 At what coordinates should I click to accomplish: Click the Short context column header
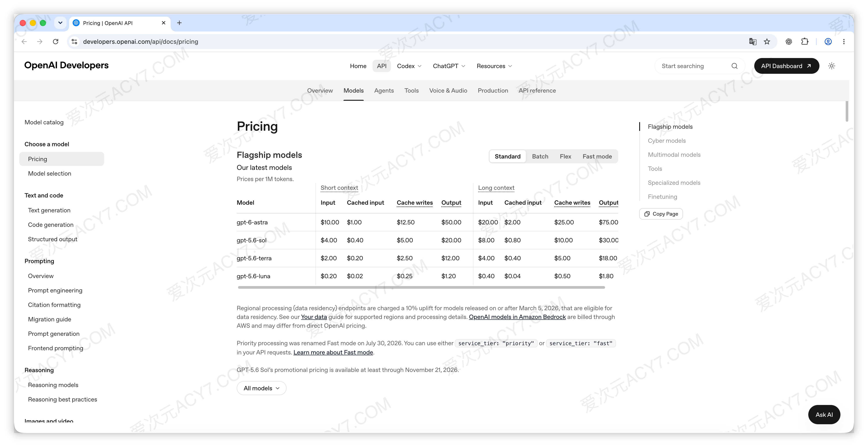[x=339, y=188]
